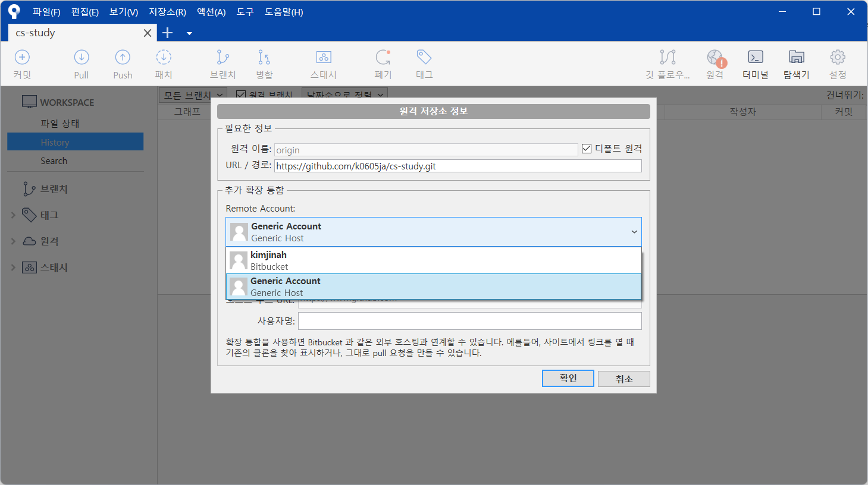Confirm with the 확인 button
This screenshot has height=485, width=868.
click(568, 378)
